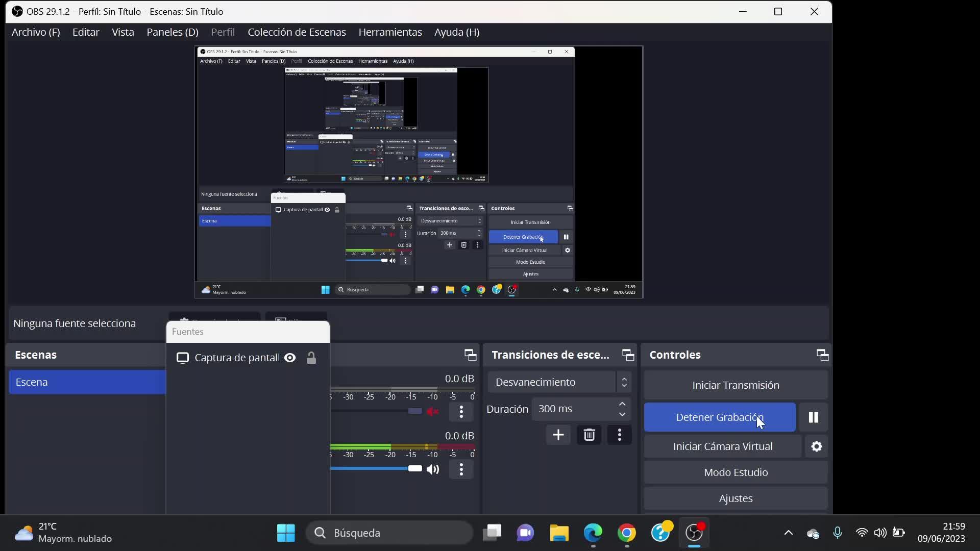Click the Duración 300 ms field
Viewport: 980px width, 551px height.
tap(581, 409)
